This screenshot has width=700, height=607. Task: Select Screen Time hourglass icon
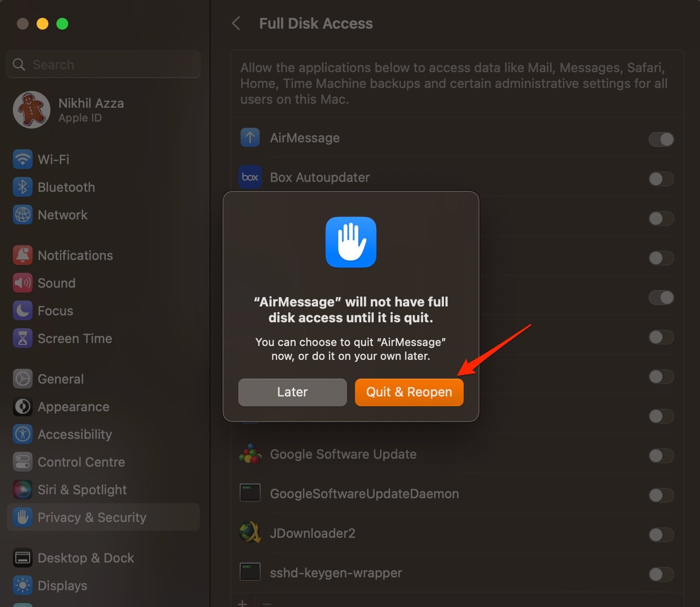(x=23, y=338)
